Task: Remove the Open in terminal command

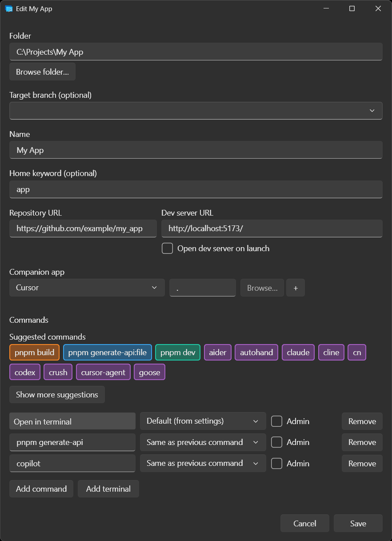Action: pos(362,421)
